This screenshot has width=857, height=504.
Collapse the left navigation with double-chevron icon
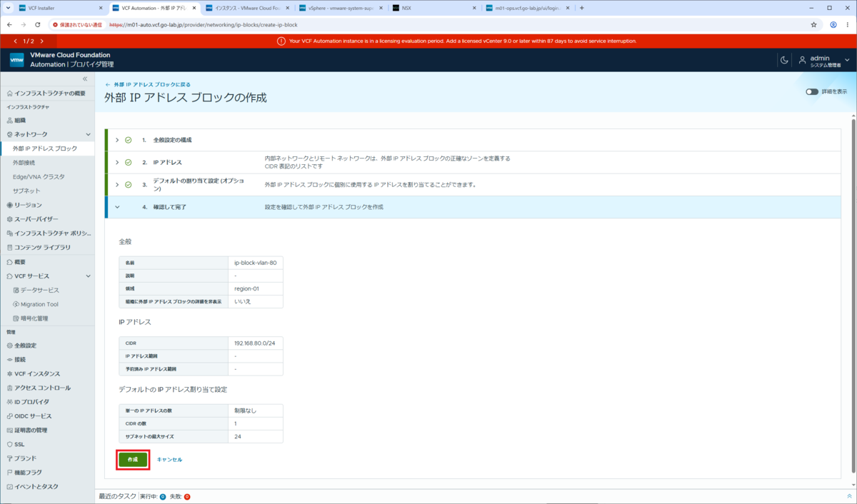coord(84,79)
